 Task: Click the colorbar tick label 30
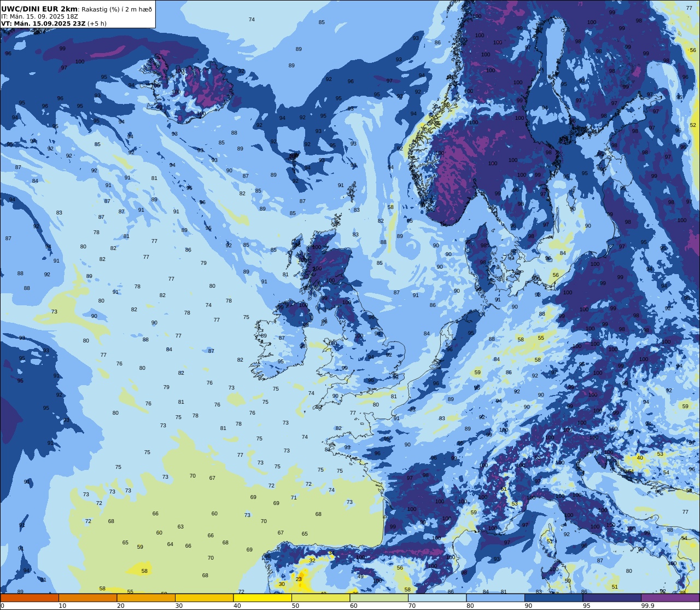tap(179, 606)
